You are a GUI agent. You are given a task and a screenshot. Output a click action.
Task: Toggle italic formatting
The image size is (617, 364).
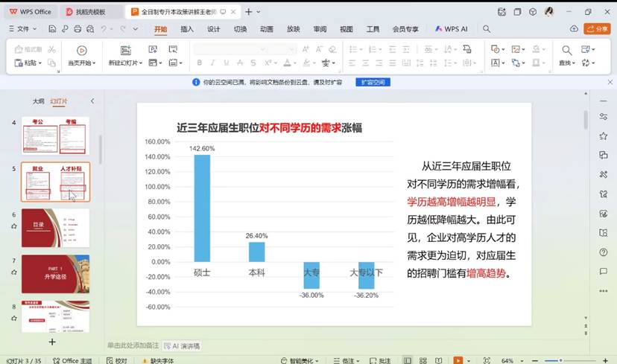212,63
